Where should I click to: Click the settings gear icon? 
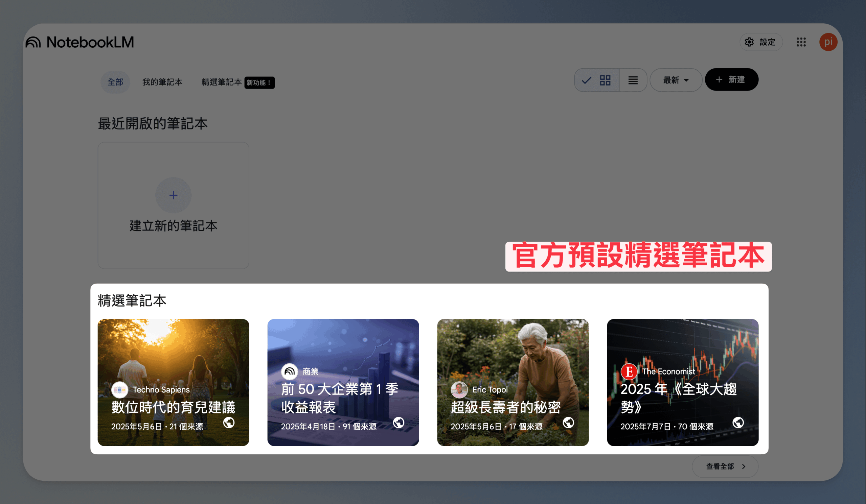point(749,42)
